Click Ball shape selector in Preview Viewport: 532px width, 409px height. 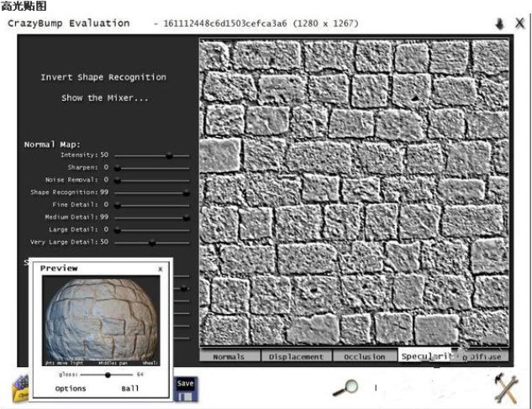coord(130,388)
